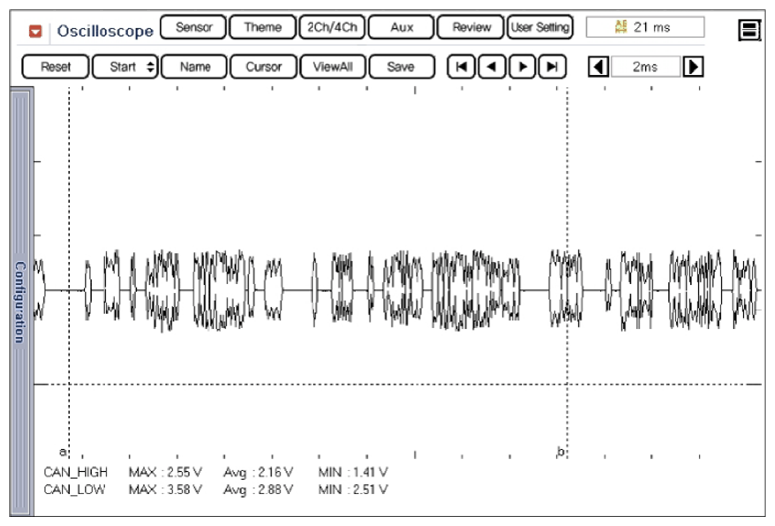Click the 21 ms cursor time readout

tap(644, 27)
